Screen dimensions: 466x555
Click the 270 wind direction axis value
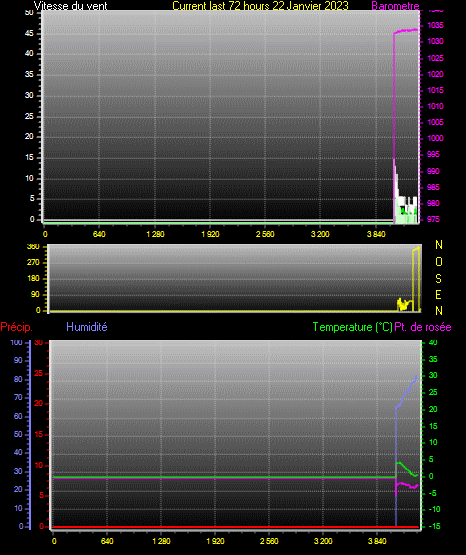[x=33, y=263]
